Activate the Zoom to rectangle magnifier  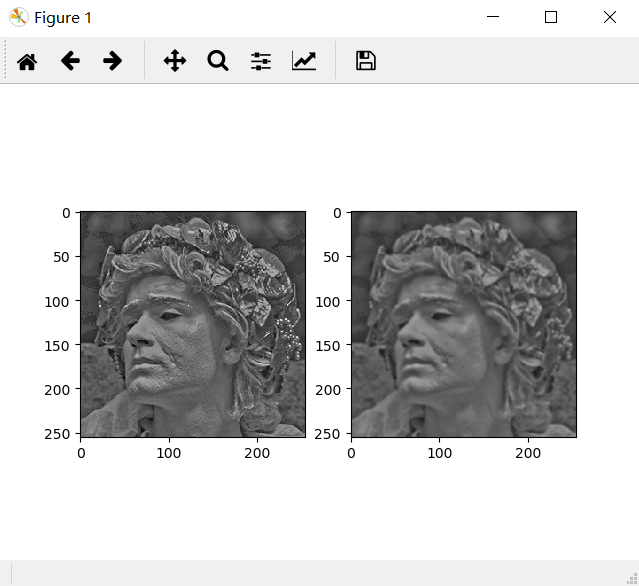click(218, 61)
